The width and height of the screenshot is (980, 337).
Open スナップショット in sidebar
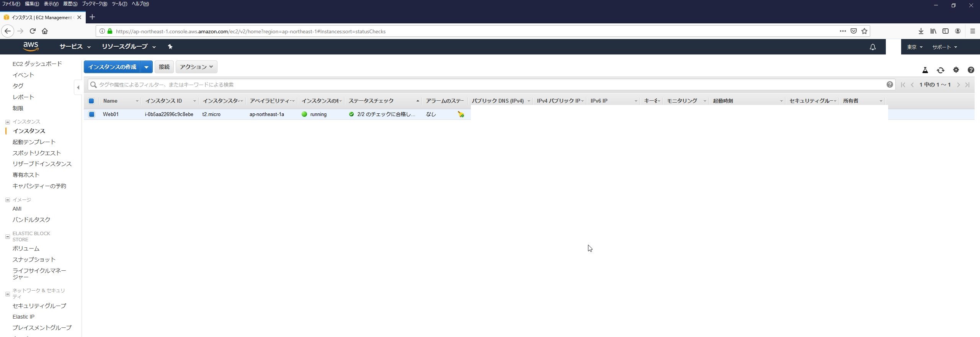[34, 259]
